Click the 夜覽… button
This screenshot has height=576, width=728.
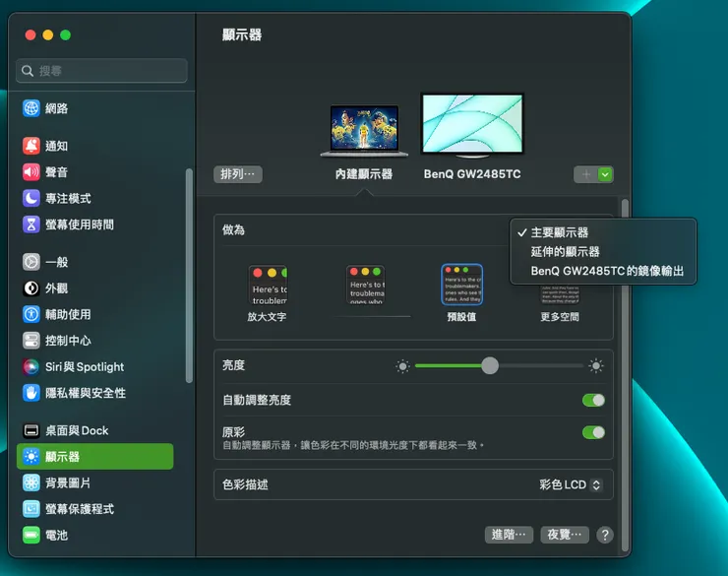point(565,535)
